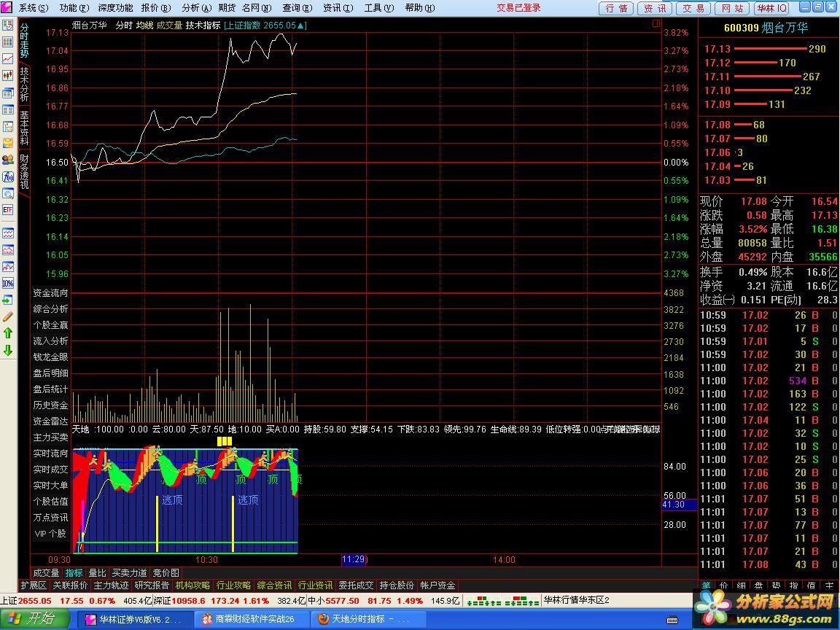The height and width of the screenshot is (630, 840).
Task: Open the 报价 menu
Action: coord(156,7)
